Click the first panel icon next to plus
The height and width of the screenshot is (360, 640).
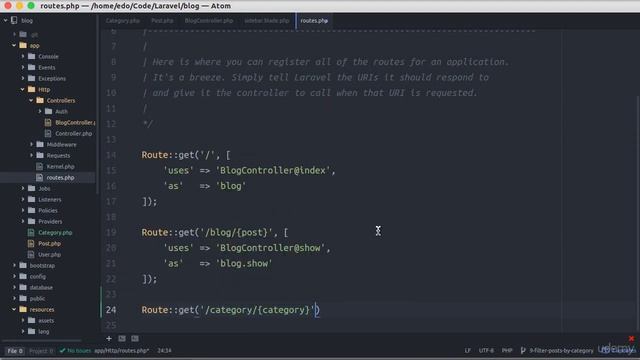click(x=122, y=338)
